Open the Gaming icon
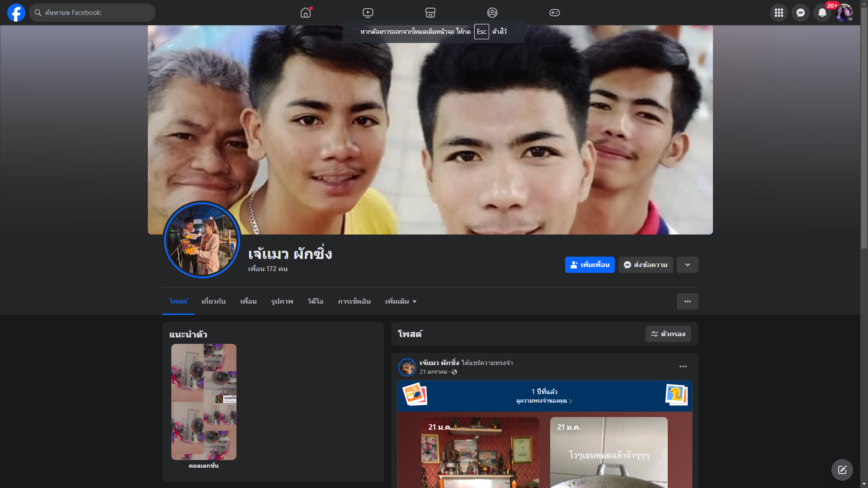868x488 pixels. pyautogui.click(x=555, y=13)
